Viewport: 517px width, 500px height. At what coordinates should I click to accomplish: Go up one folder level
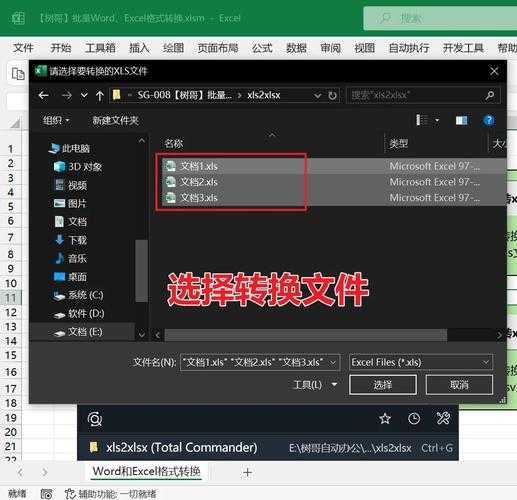coord(99,96)
